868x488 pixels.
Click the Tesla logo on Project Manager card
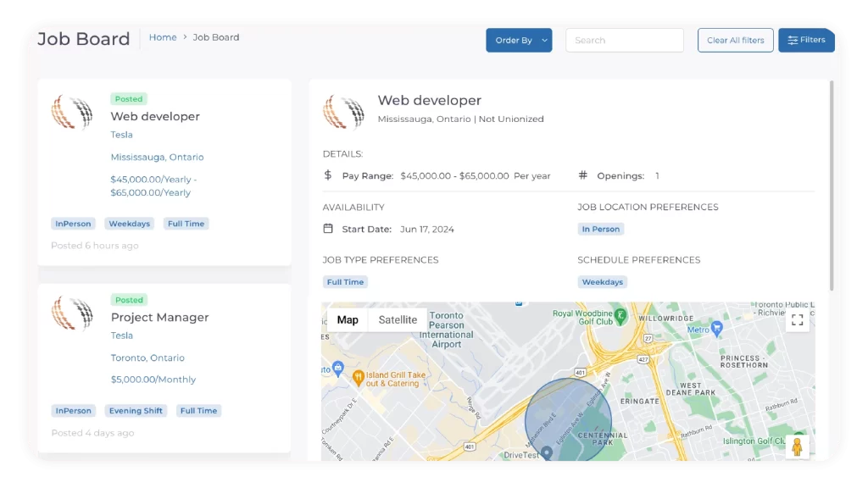tap(72, 313)
